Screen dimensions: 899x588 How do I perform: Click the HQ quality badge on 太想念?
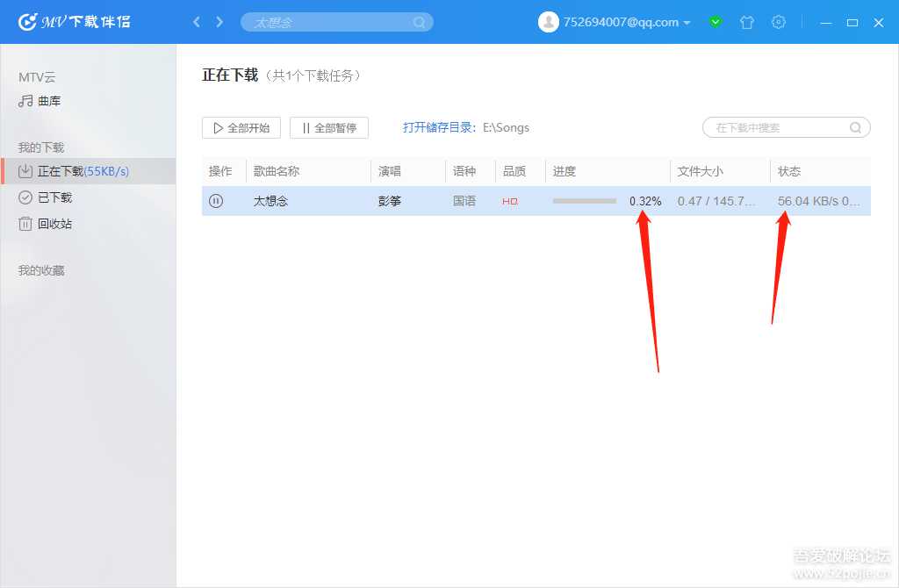[509, 201]
